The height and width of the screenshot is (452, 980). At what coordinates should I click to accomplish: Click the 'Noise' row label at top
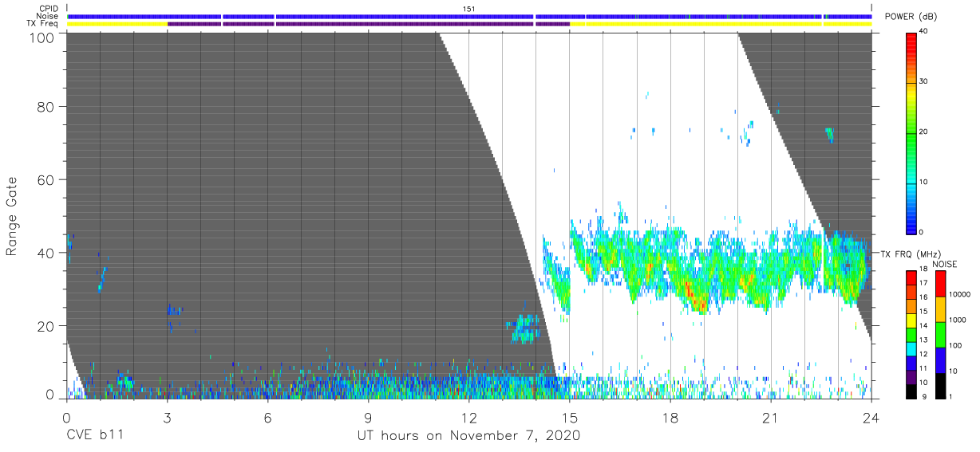point(48,16)
